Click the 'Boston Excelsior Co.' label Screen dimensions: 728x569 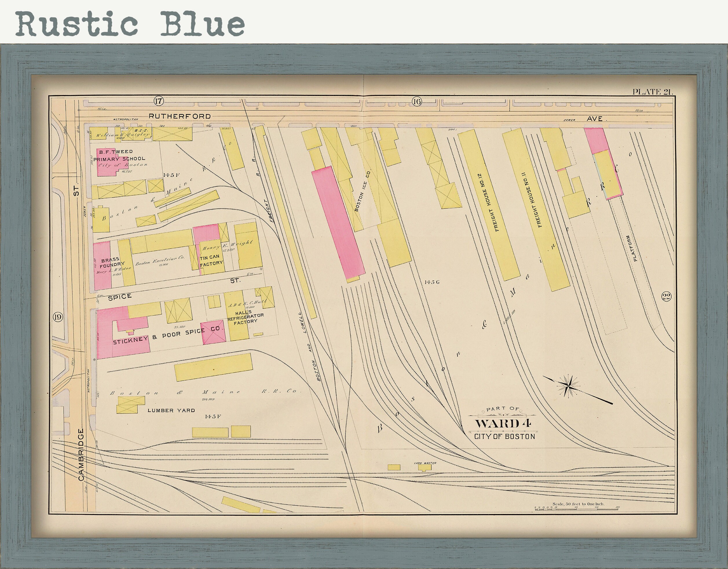coord(160,260)
